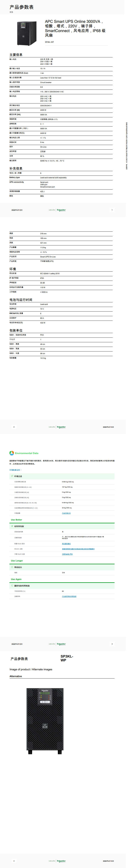Click Schneider Electric logo in page 4 footer

[x=61, y=861]
